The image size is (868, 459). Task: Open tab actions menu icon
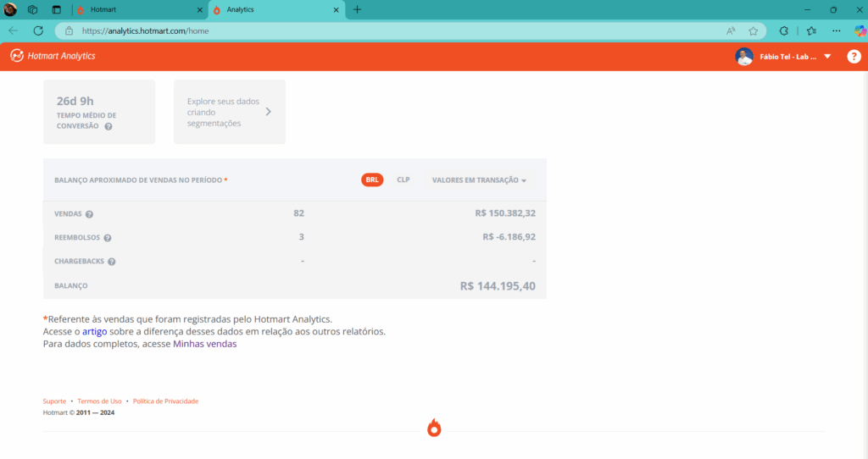pyautogui.click(x=57, y=9)
